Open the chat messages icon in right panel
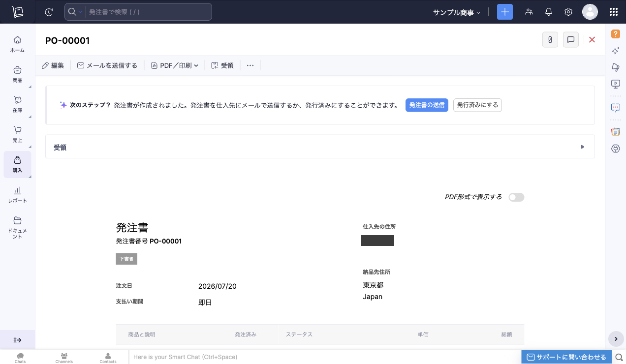626x364 pixels. click(616, 107)
